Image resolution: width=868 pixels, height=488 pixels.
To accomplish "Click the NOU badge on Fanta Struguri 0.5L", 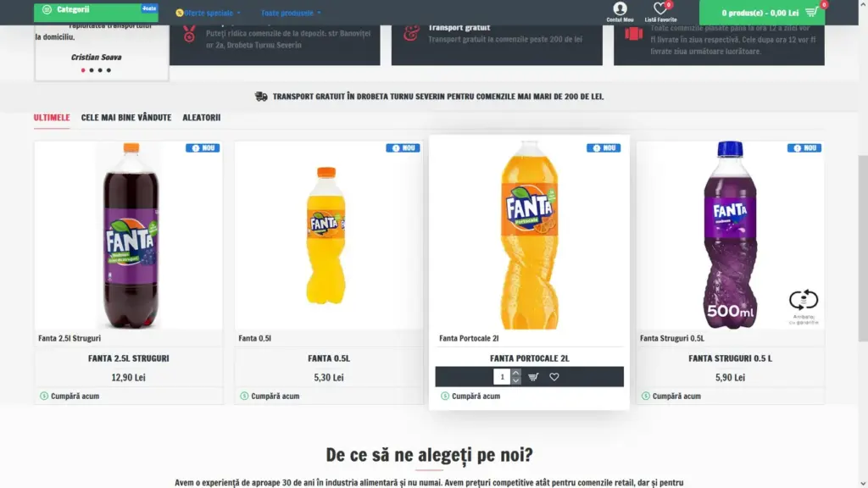I will pyautogui.click(x=804, y=147).
